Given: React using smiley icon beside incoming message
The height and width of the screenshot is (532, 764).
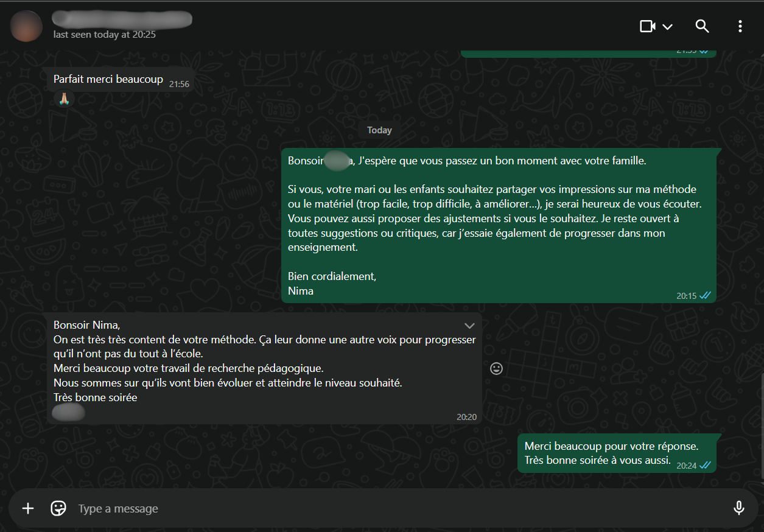Looking at the screenshot, I should pos(497,368).
